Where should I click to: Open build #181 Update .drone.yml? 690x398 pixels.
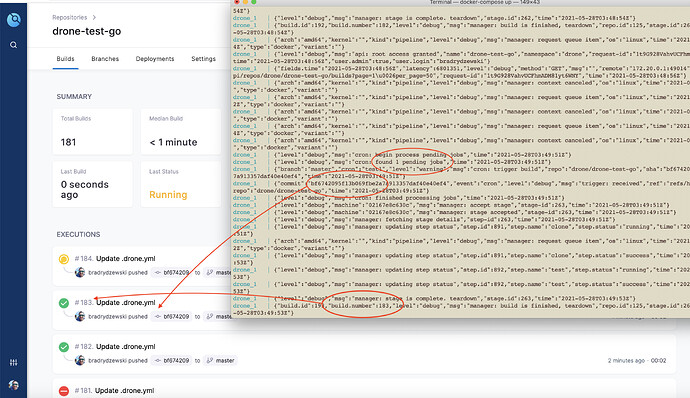click(125, 391)
